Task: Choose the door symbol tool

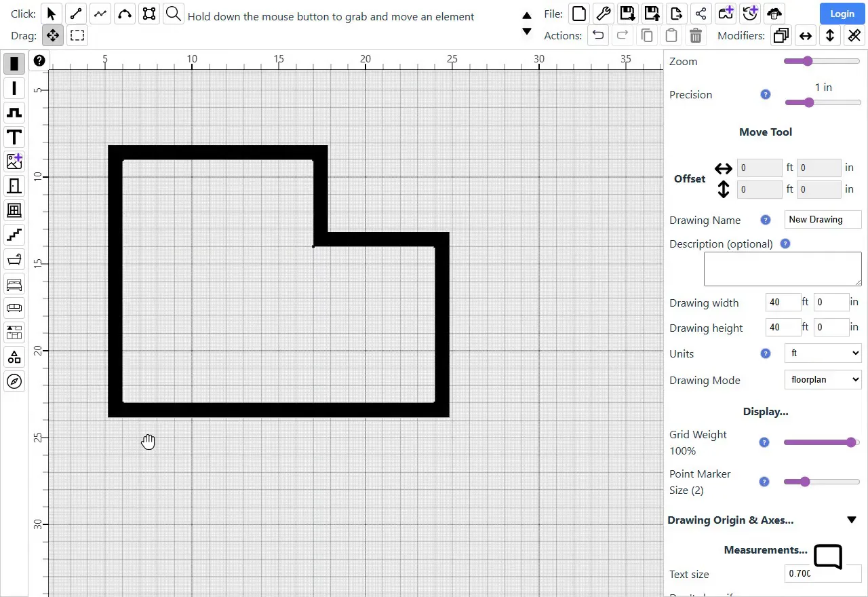Action: click(x=14, y=186)
